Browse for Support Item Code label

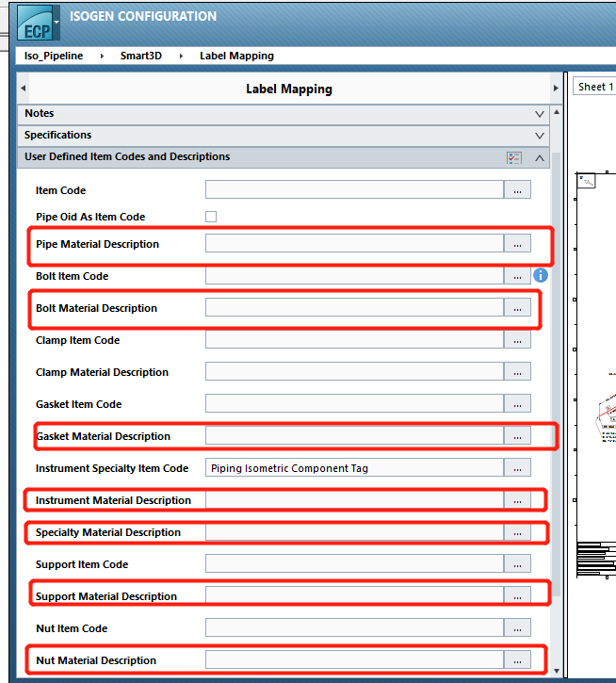click(x=517, y=563)
